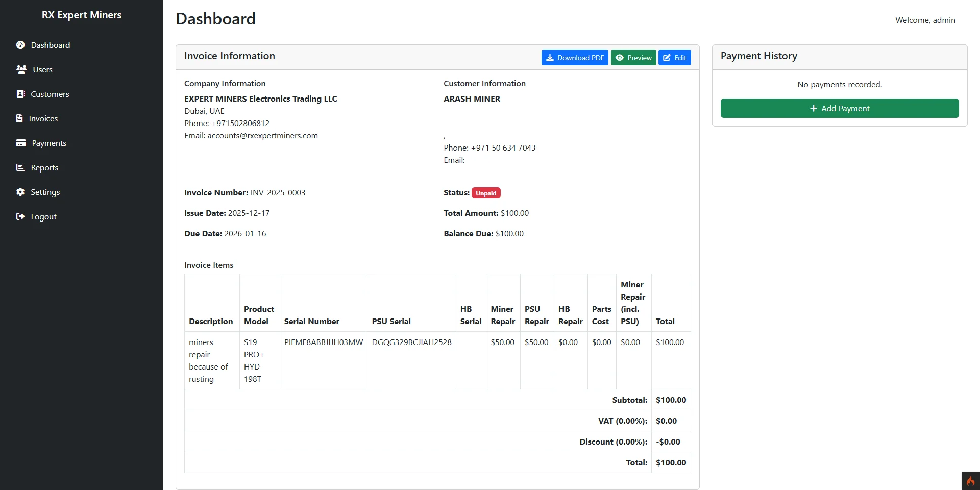This screenshot has width=980, height=490.
Task: Open Settings from sidebar
Action: click(82, 192)
